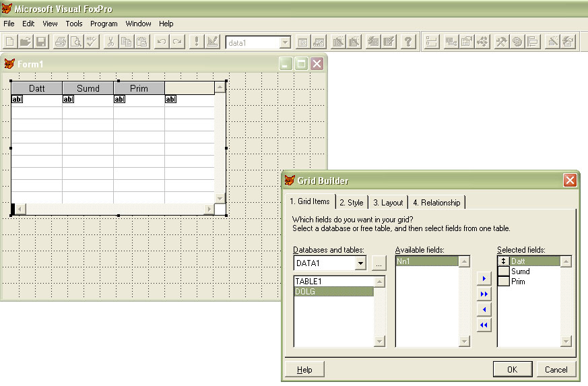Select DOLG in the tables list
588x386 pixels.
334,292
